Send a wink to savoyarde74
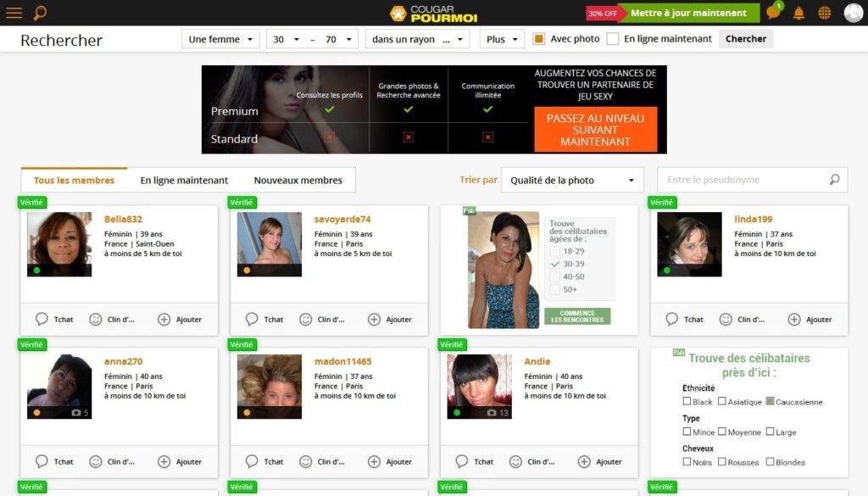Screen dimensions: 868x496 [306, 320]
